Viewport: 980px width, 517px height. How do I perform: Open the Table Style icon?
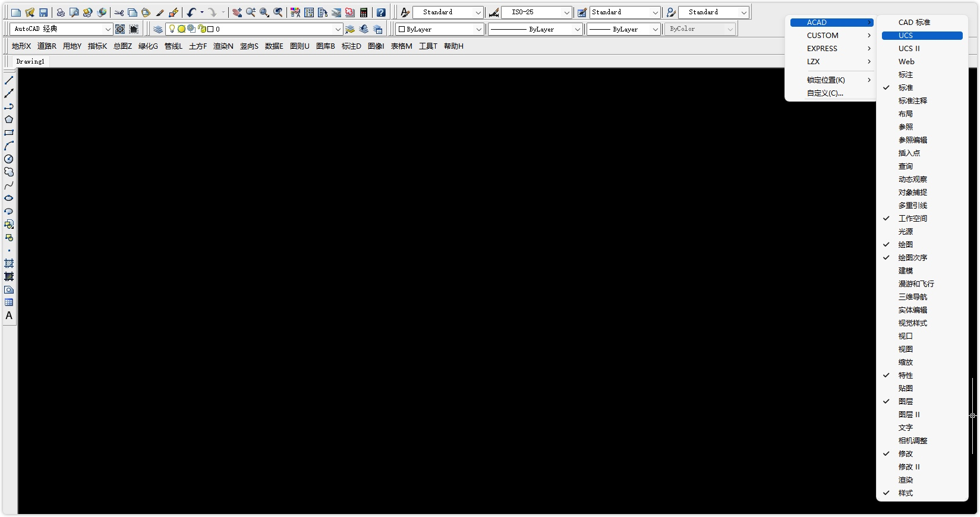point(582,12)
